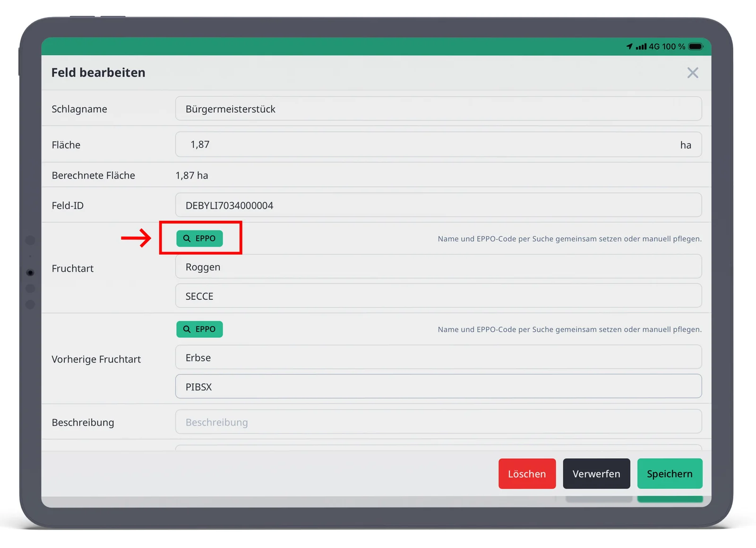
Task: Click the Feld-ID input DEBYLI7034000004
Action: (x=438, y=205)
